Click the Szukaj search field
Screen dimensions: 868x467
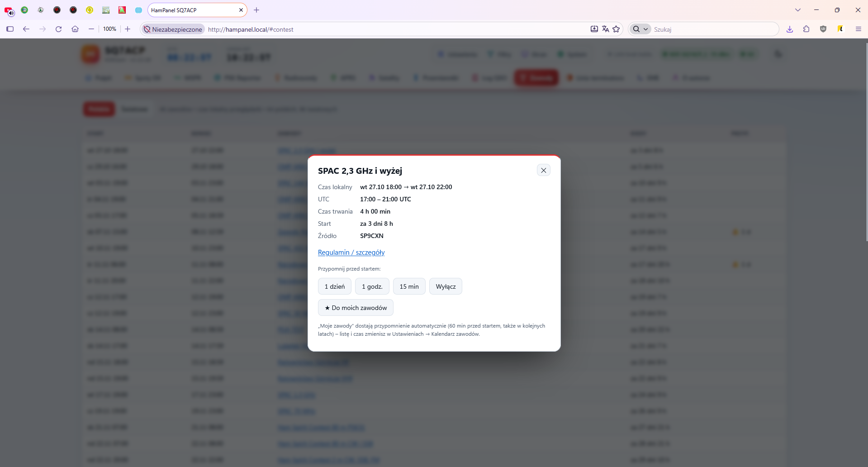(x=714, y=29)
